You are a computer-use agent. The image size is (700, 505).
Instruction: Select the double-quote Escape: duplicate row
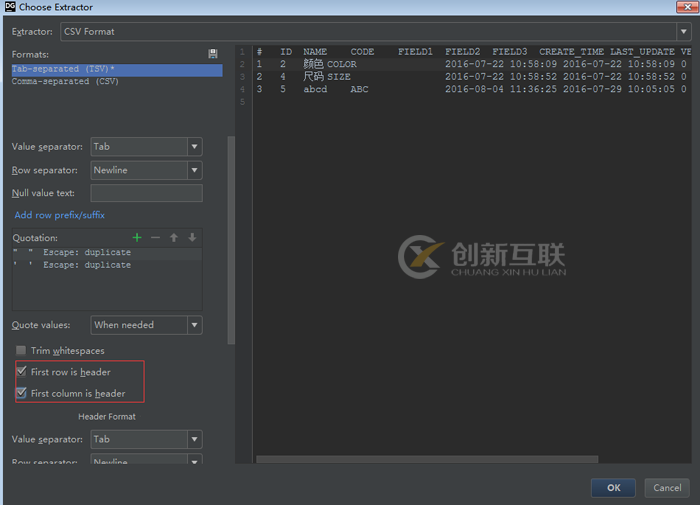tap(107, 253)
